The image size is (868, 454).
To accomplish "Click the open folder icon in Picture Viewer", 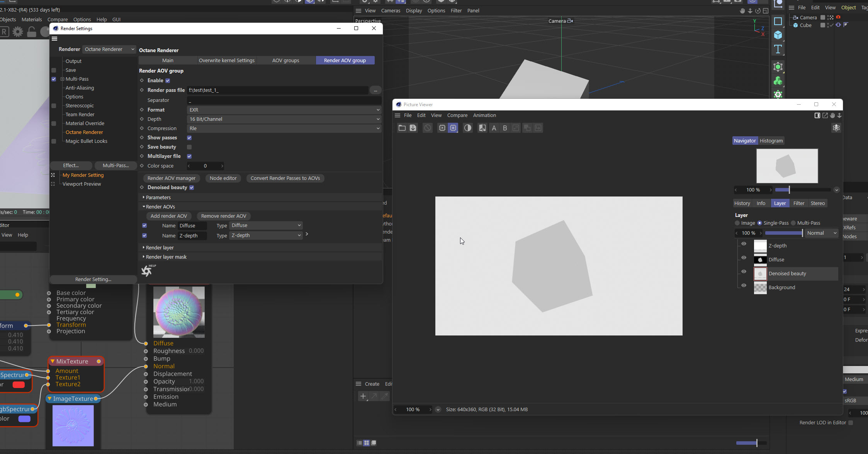I will [402, 128].
